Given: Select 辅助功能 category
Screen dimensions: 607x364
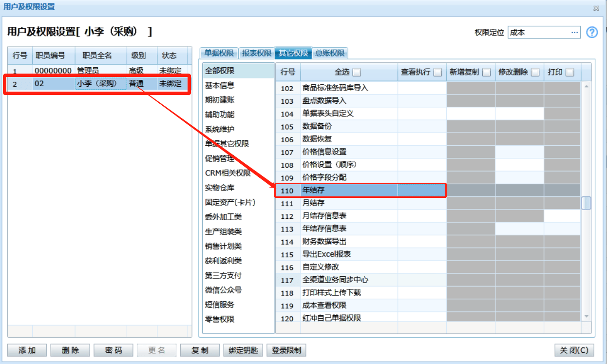Looking at the screenshot, I should [239, 115].
